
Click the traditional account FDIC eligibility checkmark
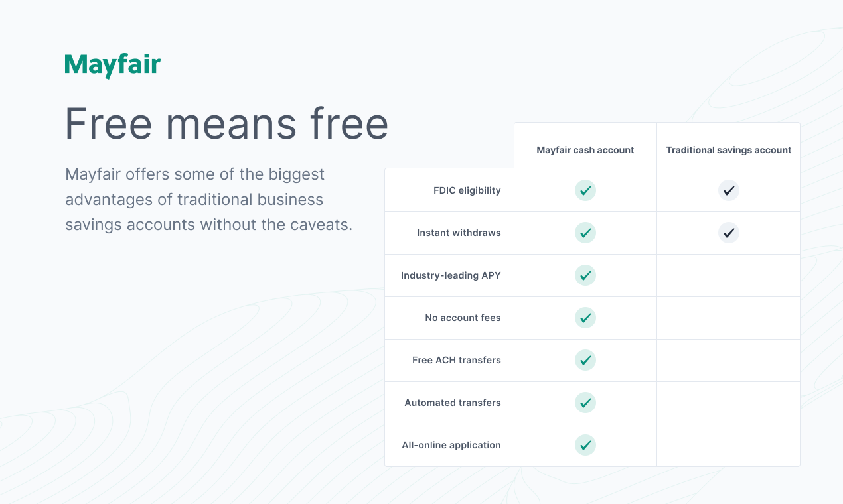coord(729,190)
